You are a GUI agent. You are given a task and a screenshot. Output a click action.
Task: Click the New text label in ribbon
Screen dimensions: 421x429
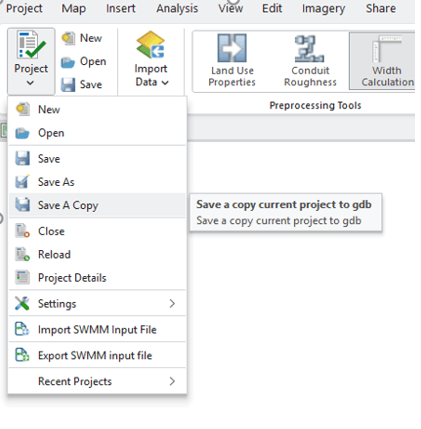click(x=91, y=38)
